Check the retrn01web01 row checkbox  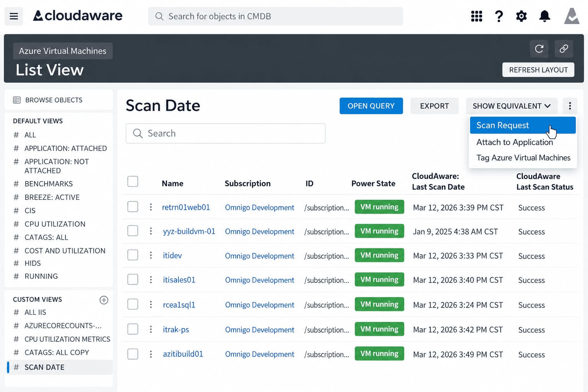pos(133,207)
